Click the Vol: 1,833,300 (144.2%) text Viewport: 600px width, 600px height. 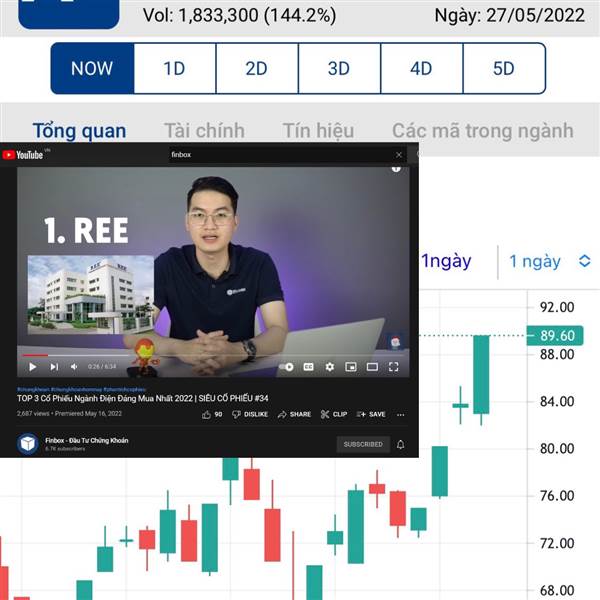tap(240, 16)
